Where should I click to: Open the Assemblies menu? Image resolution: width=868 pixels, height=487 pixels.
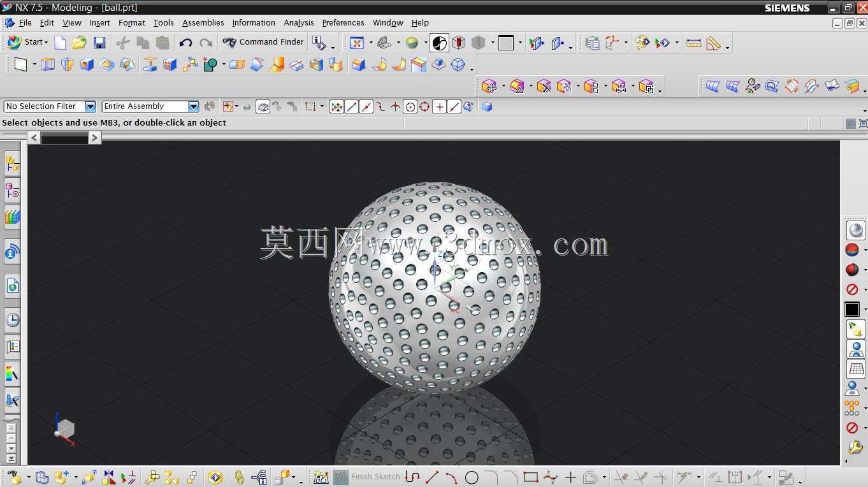[203, 22]
